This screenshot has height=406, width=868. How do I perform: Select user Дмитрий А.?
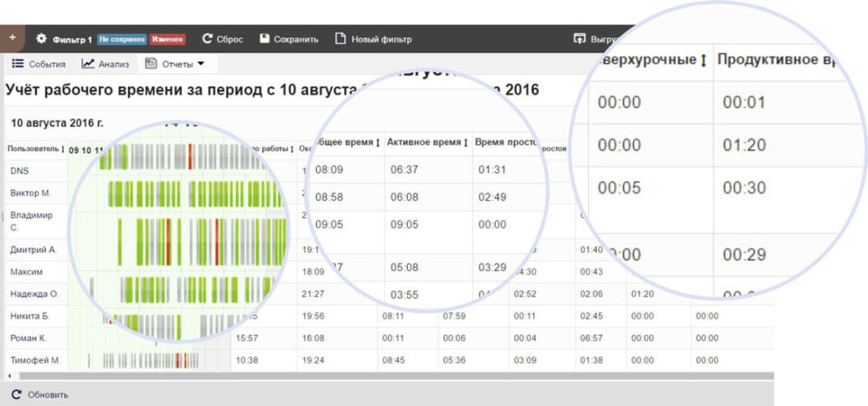point(33,250)
